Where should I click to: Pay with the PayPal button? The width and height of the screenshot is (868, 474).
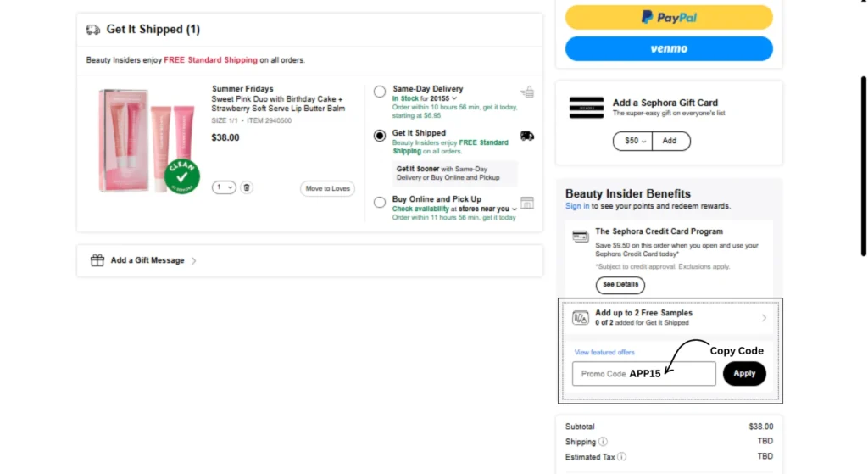(x=669, y=17)
